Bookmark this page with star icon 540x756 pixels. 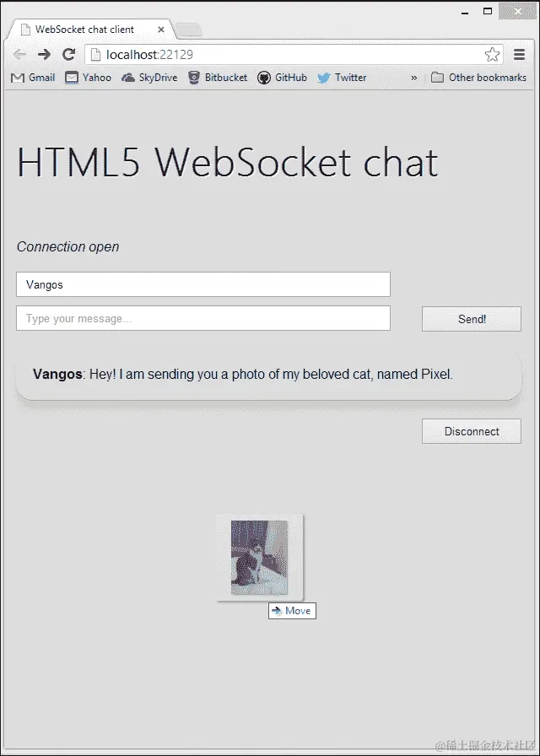click(x=492, y=55)
